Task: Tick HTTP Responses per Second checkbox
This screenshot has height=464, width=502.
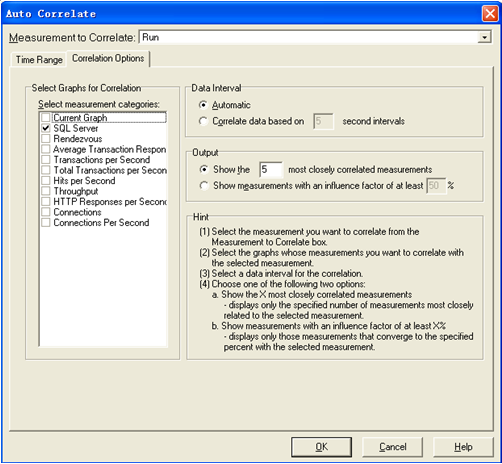Action: [46, 202]
